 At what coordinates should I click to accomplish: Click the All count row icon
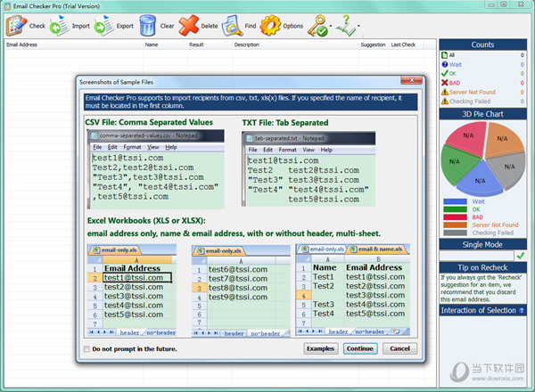click(x=444, y=55)
